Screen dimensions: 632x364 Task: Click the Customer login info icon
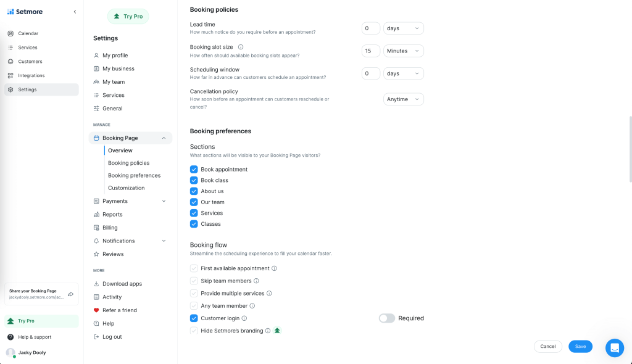(244, 318)
